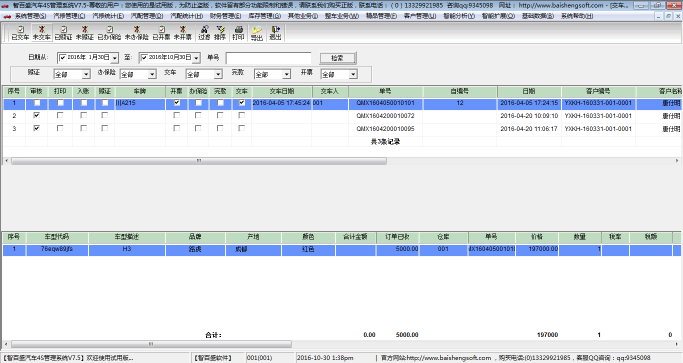The image size is (683, 363).
Task: Uncheck 审核 box in row 3
Action: tap(37, 129)
